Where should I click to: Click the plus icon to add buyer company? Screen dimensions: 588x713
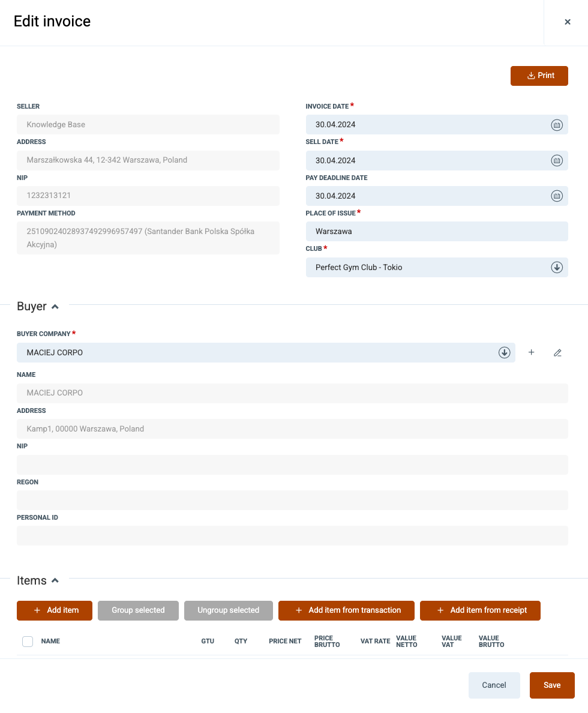[x=531, y=352]
